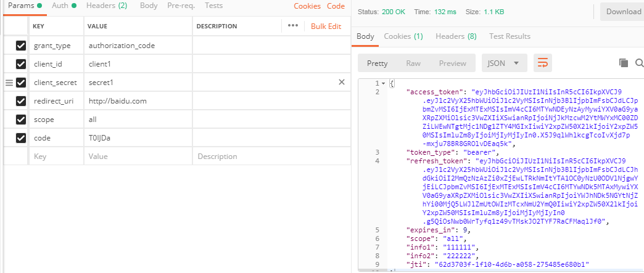Viewport: 644px width, 273px height.
Task: Click the redirect_uri key cell
Action: click(56, 101)
